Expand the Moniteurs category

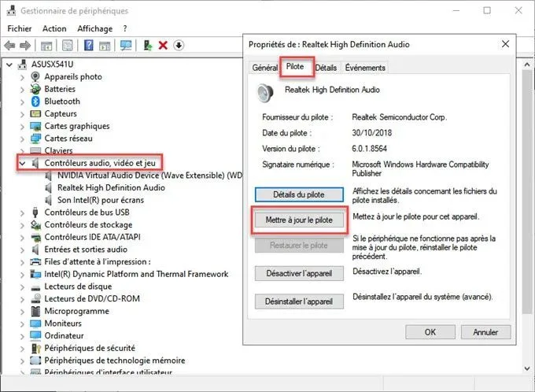(22, 324)
